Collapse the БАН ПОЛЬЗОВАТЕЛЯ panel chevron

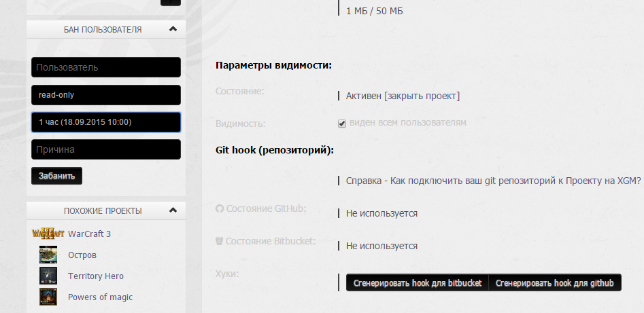tap(173, 29)
